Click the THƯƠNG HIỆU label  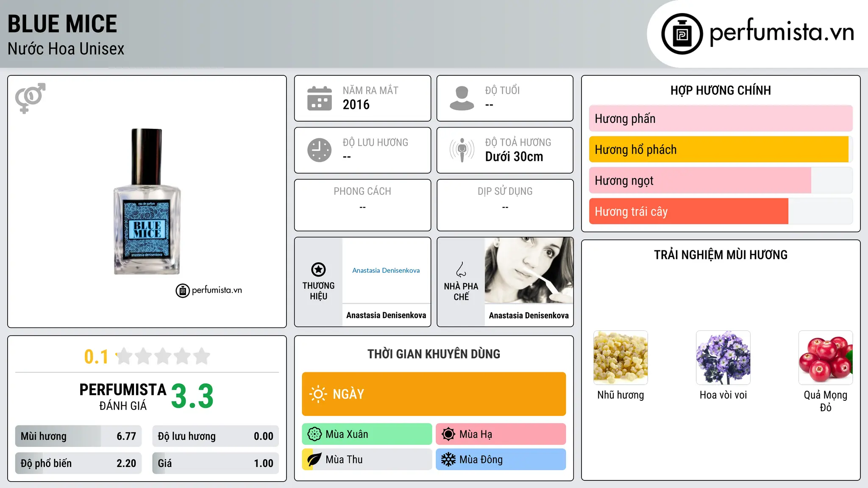318,291
